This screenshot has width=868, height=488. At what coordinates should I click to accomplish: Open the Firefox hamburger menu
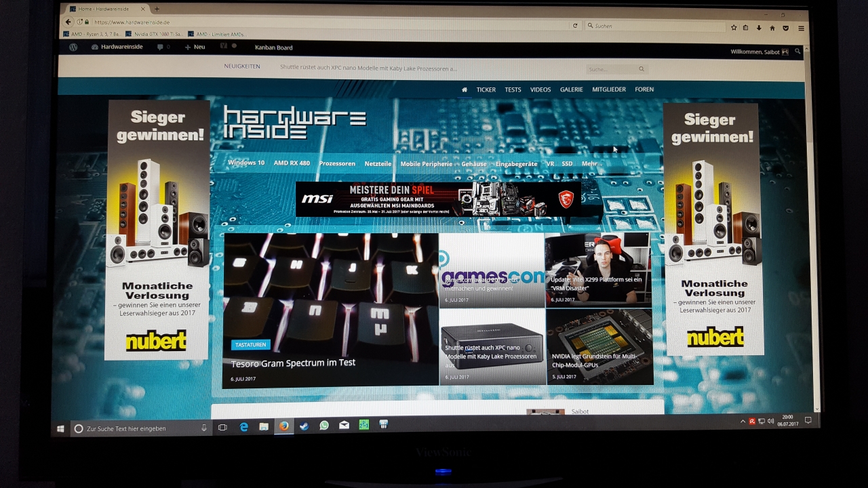801,28
